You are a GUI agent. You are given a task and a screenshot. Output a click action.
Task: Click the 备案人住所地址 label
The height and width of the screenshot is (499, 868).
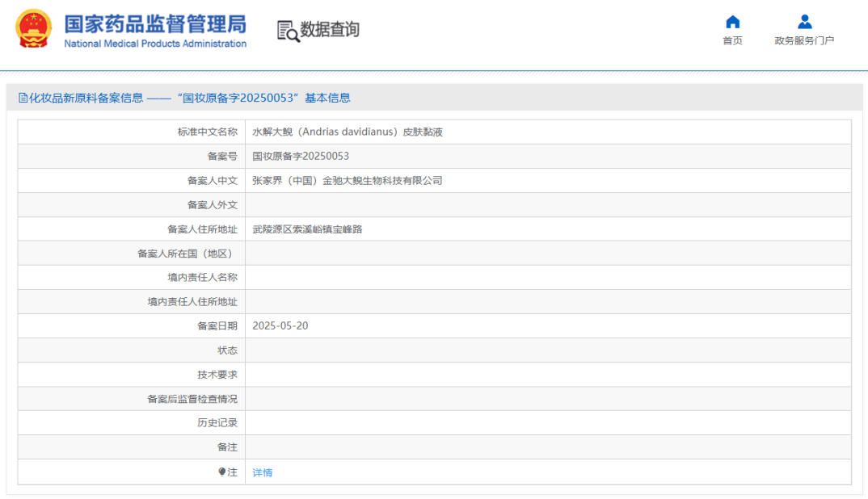pos(203,229)
